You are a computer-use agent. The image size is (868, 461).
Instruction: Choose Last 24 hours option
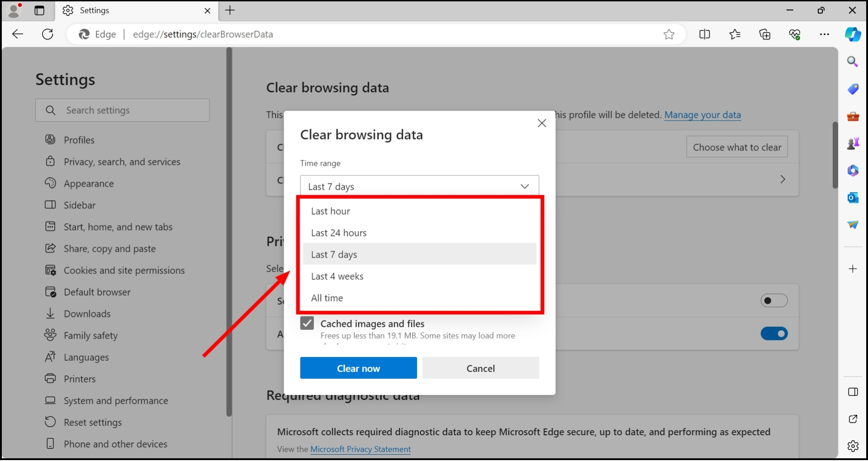(x=339, y=233)
